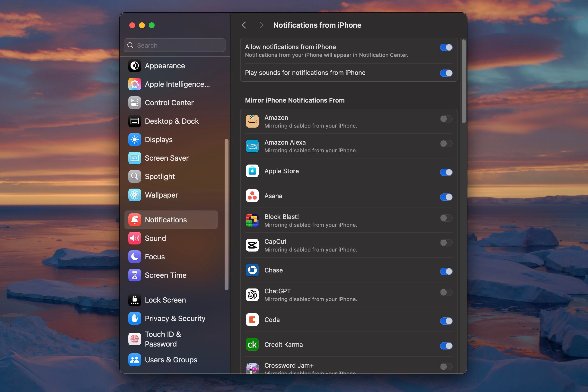
Task: Click the Users & Groups icon
Action: pyautogui.click(x=134, y=360)
